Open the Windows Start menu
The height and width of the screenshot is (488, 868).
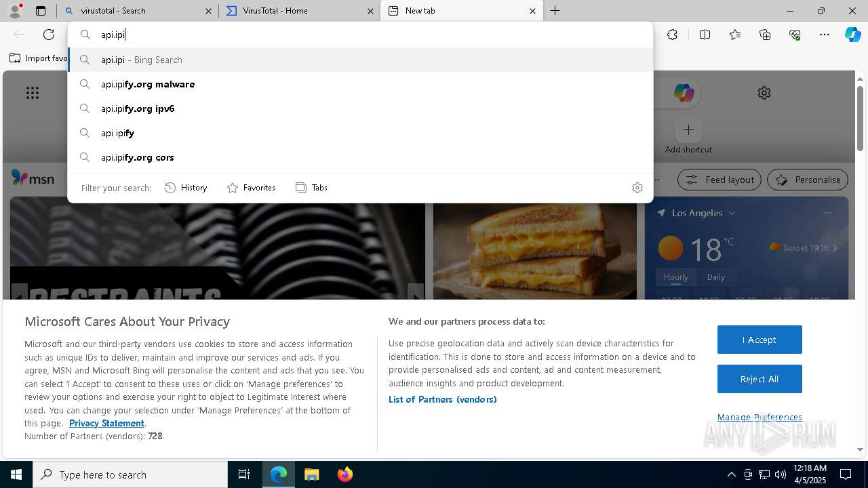pyautogui.click(x=16, y=474)
